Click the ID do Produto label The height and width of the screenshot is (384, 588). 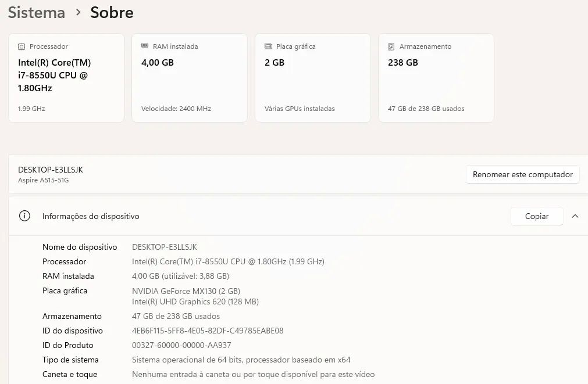point(68,346)
